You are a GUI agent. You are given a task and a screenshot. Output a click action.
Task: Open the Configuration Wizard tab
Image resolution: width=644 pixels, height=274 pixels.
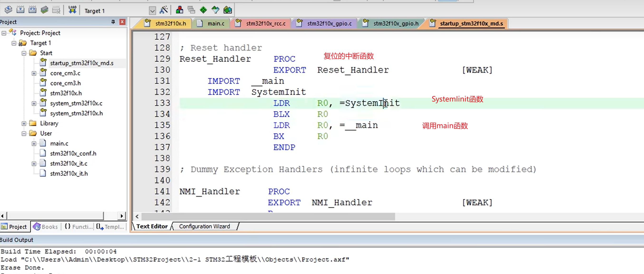204,226
